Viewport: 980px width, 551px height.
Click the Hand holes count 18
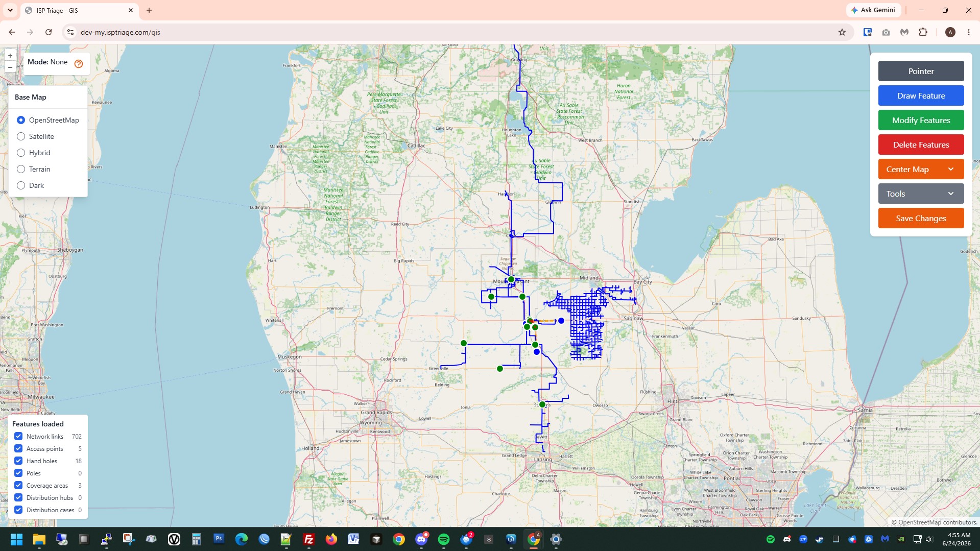[79, 461]
